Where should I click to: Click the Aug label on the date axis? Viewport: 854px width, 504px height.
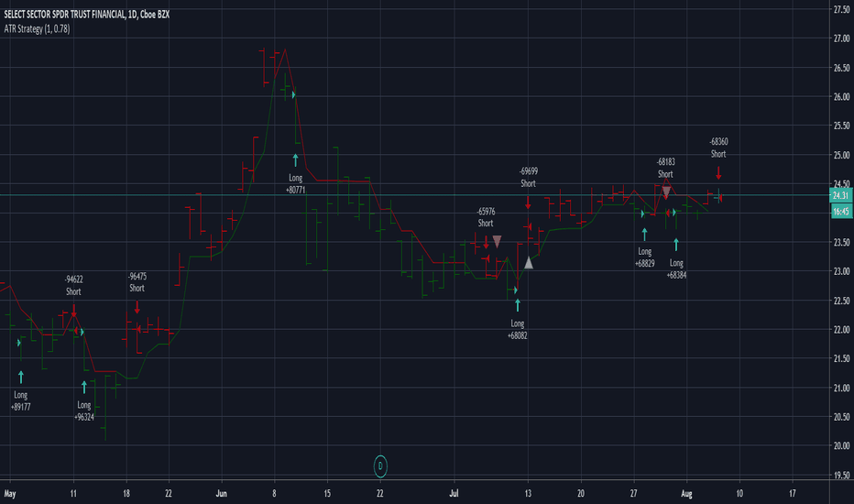coord(686,494)
